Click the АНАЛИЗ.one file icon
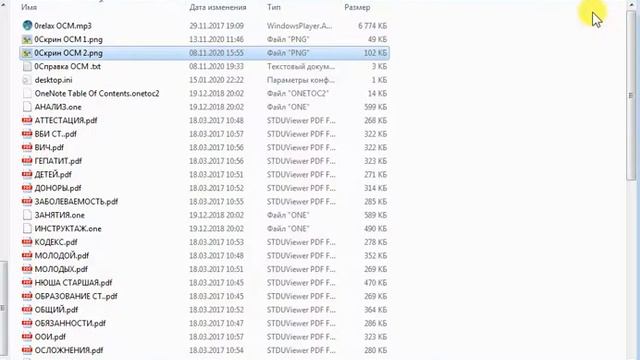This screenshot has width=640, height=360. point(27,107)
